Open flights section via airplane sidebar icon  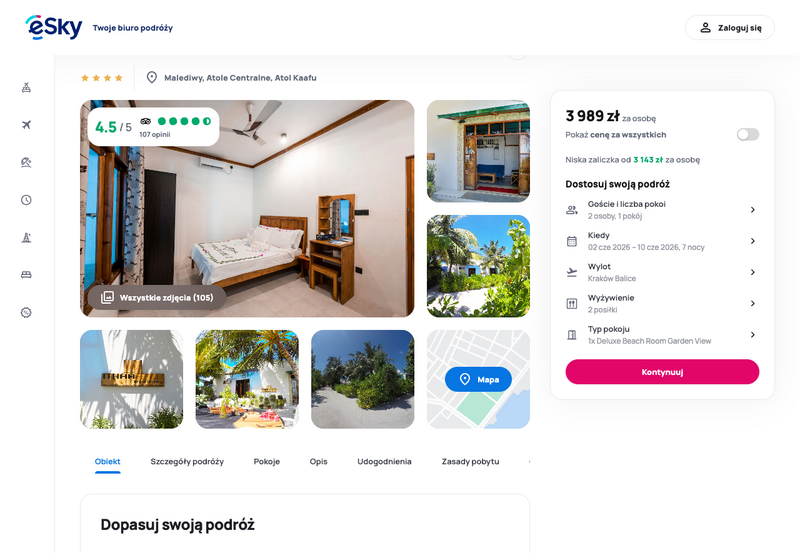(27, 125)
